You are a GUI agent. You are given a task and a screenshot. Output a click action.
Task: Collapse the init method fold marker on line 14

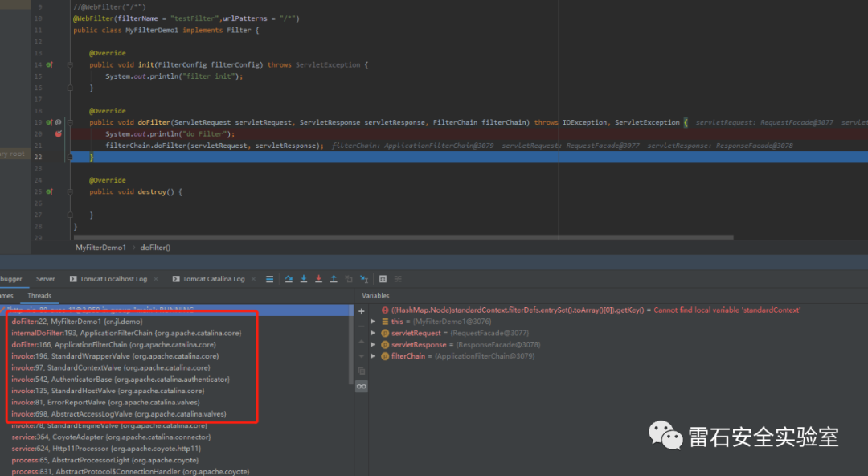(70, 65)
